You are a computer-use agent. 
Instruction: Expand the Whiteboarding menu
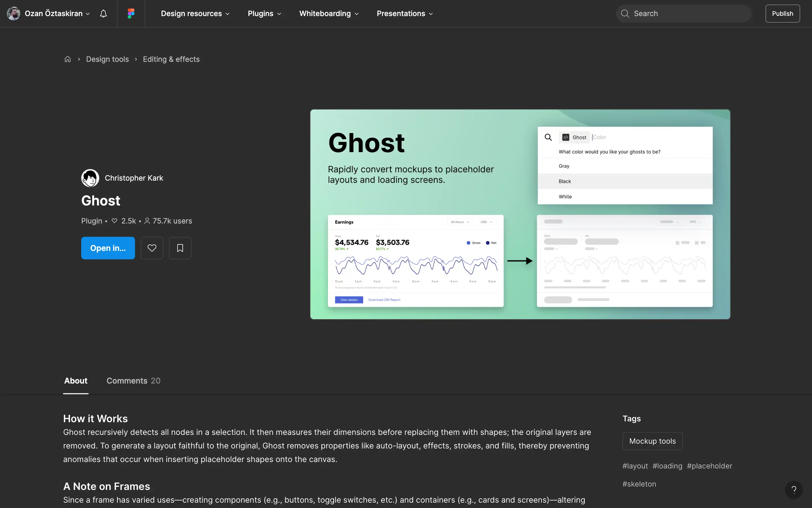329,14
